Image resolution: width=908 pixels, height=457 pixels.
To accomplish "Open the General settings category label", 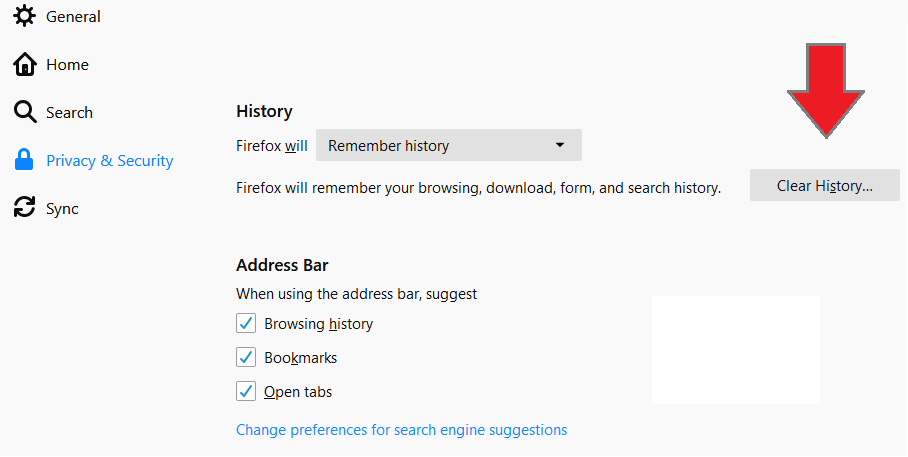I will 73,17.
